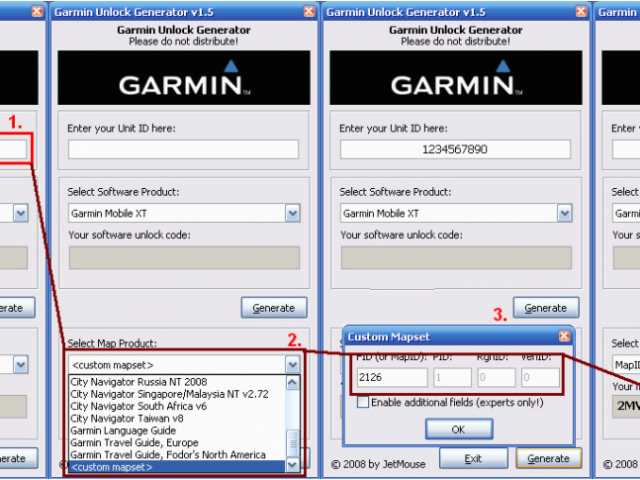Open Software Product dropdown in third window
The image size is (640, 480).
(x=564, y=213)
